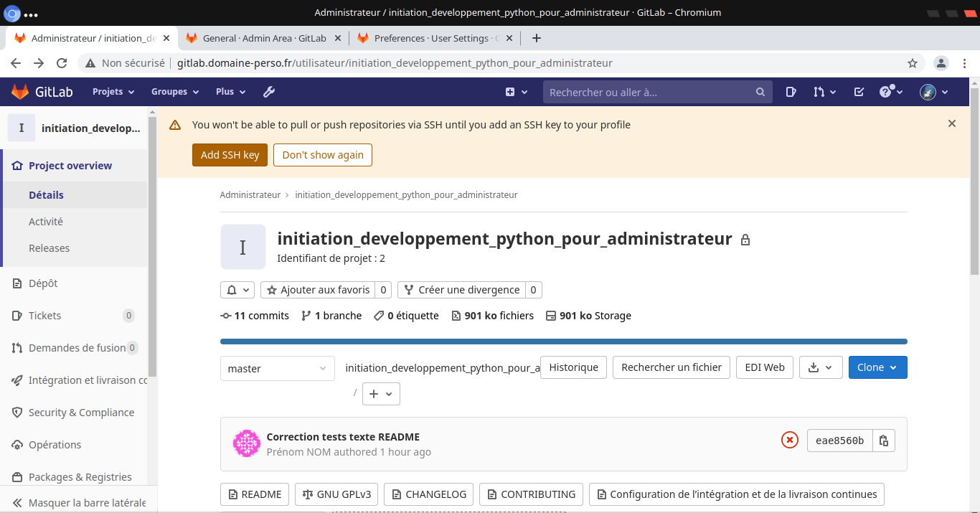Open the to-do list checkmark icon
980x513 pixels.
[x=859, y=92]
